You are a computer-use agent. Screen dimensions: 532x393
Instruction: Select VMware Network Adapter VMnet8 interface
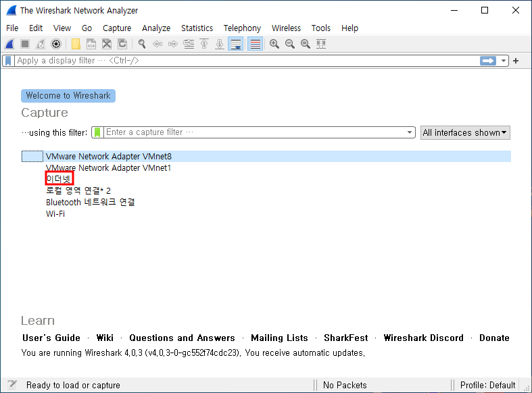(266, 157)
